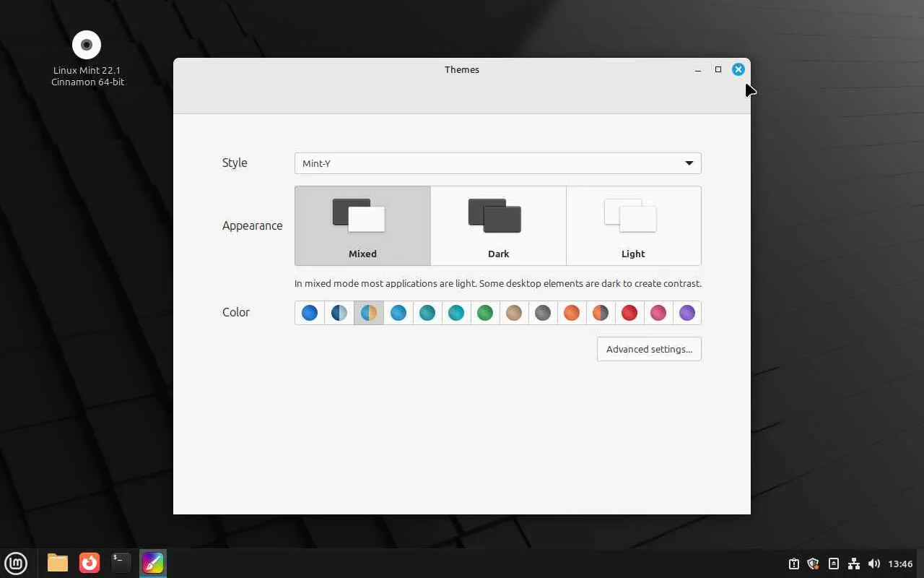Maximize the Themes window
924x578 pixels.
pos(718,69)
